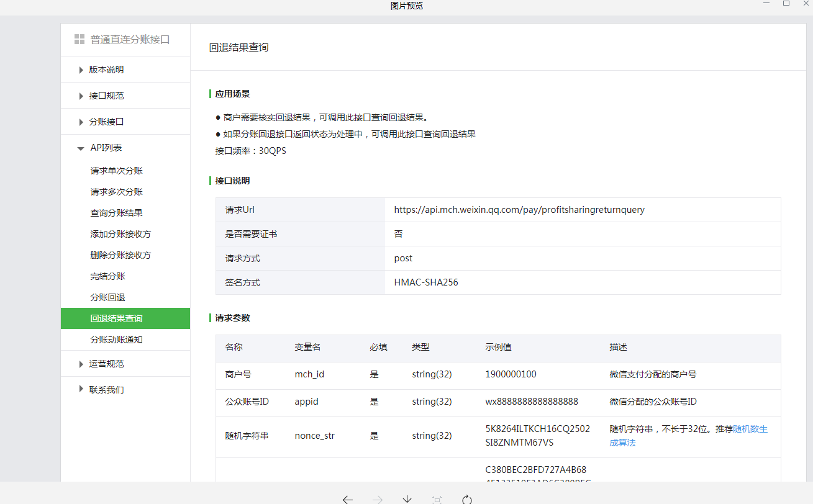This screenshot has height=504, width=813.
Task: Download the image with the down arrow icon
Action: [407, 499]
